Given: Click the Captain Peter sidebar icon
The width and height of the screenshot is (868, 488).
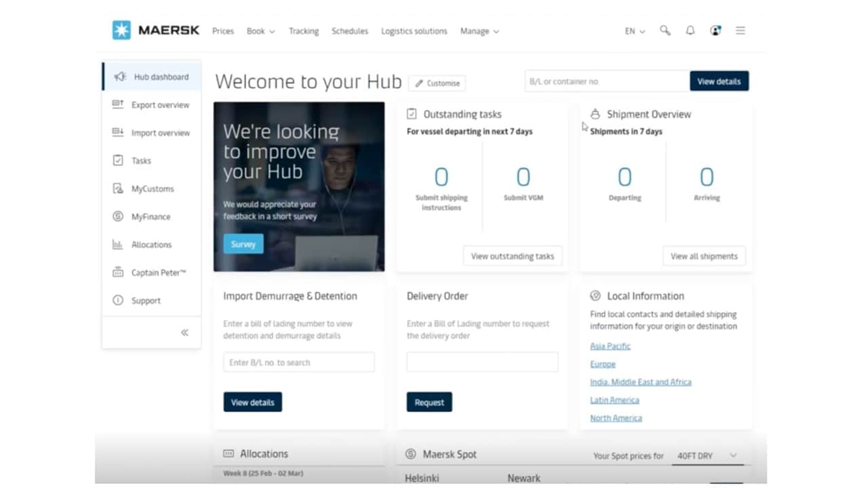Looking at the screenshot, I should pos(118,272).
